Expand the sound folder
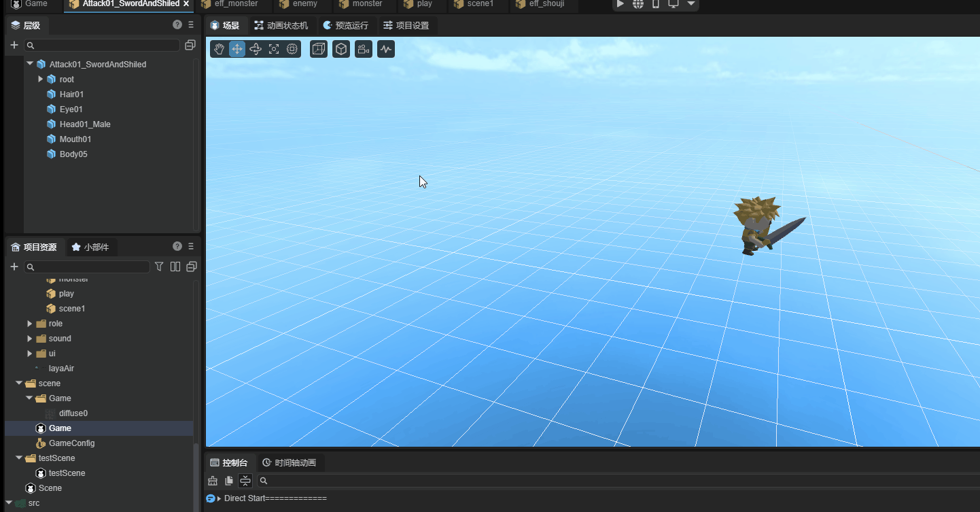980x512 pixels. pyautogui.click(x=30, y=339)
